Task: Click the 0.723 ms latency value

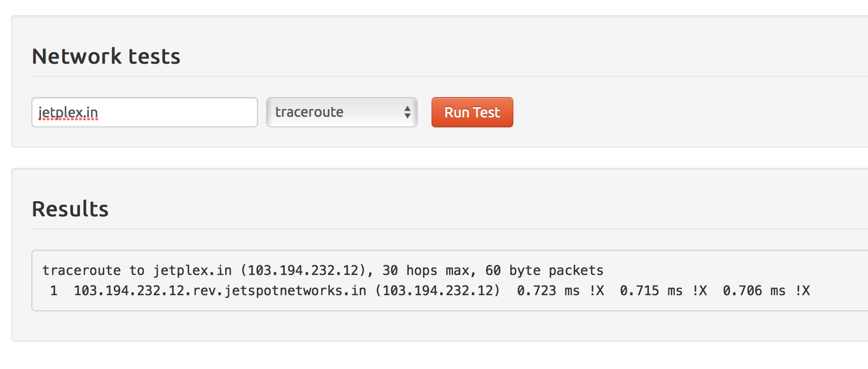Action: [x=548, y=291]
